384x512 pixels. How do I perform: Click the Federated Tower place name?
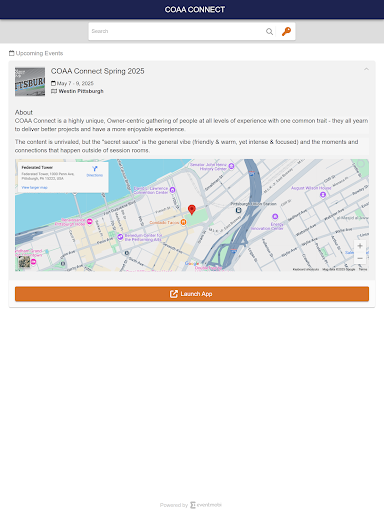[x=37, y=167]
